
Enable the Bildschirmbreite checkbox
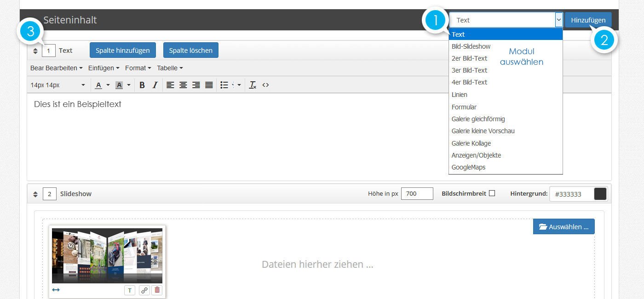[492, 193]
